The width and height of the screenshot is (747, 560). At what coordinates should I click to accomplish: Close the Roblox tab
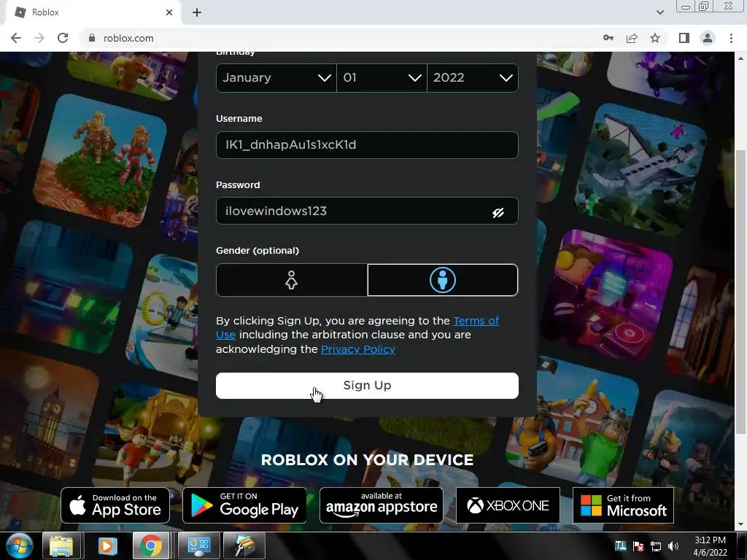(169, 12)
